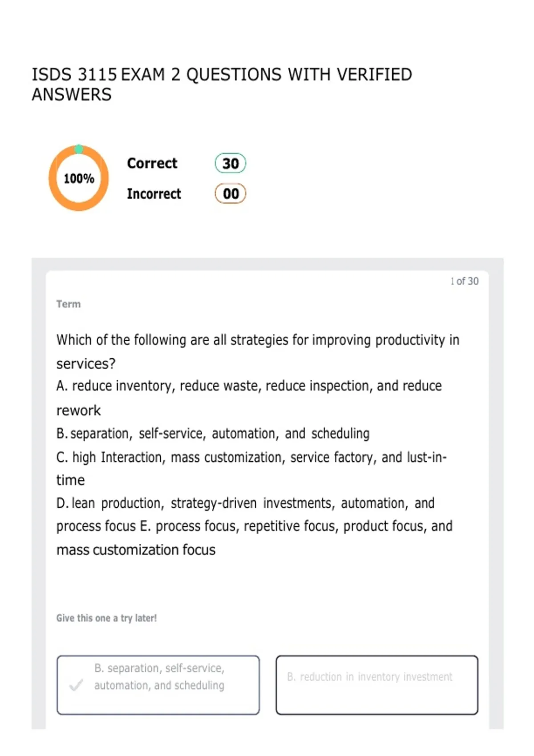Screen dimensions: 534x756
Task: Click the checkmark icon in answer B
Action: coord(76,685)
